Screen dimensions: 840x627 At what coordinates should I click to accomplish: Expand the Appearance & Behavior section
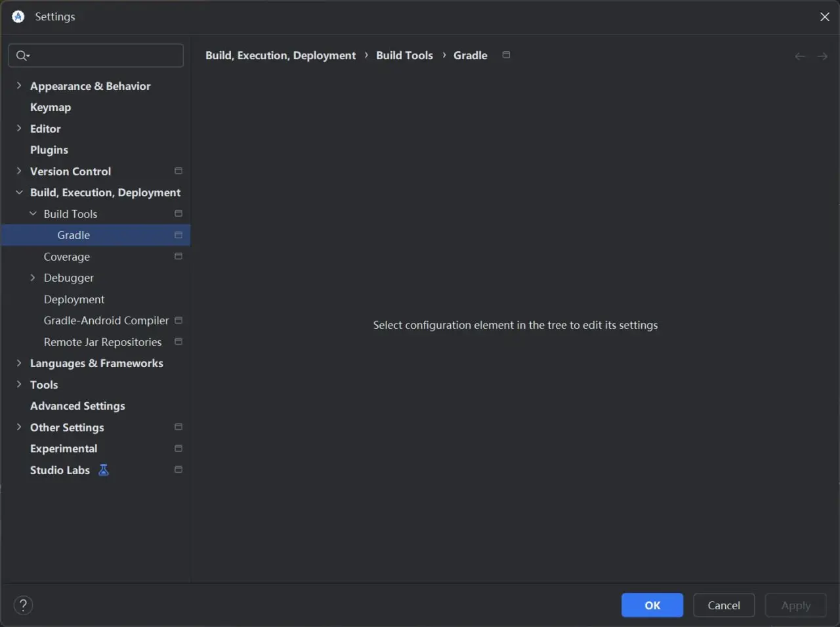pyautogui.click(x=19, y=86)
